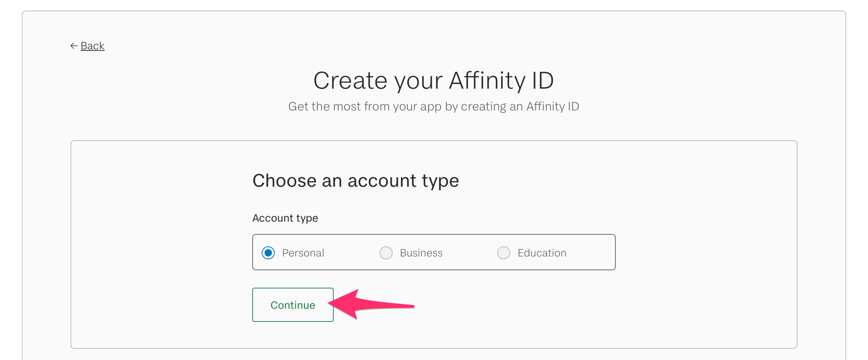The width and height of the screenshot is (868, 360).
Task: Click the Create your Affinity ID heading
Action: tap(433, 80)
